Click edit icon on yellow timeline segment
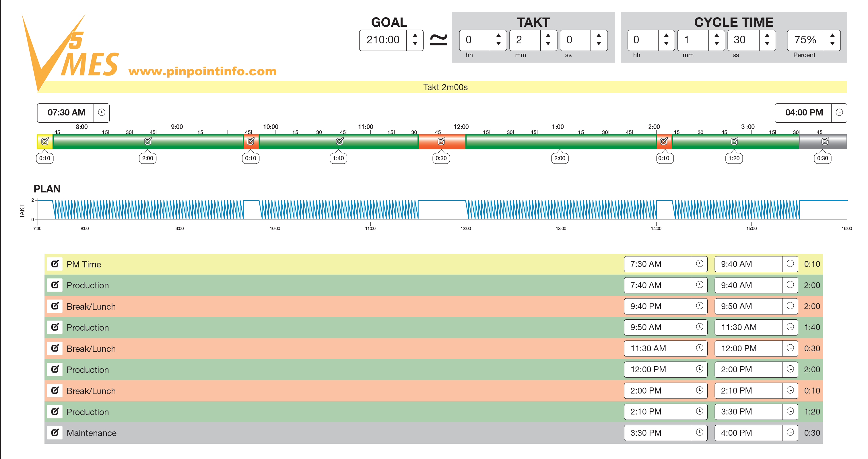The image size is (868, 459). click(x=45, y=141)
